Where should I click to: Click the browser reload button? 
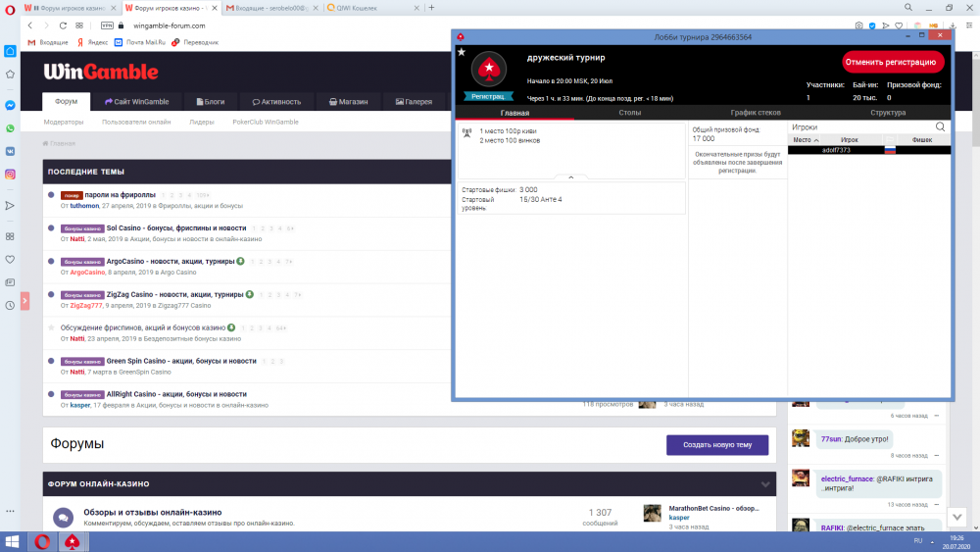tap(62, 25)
